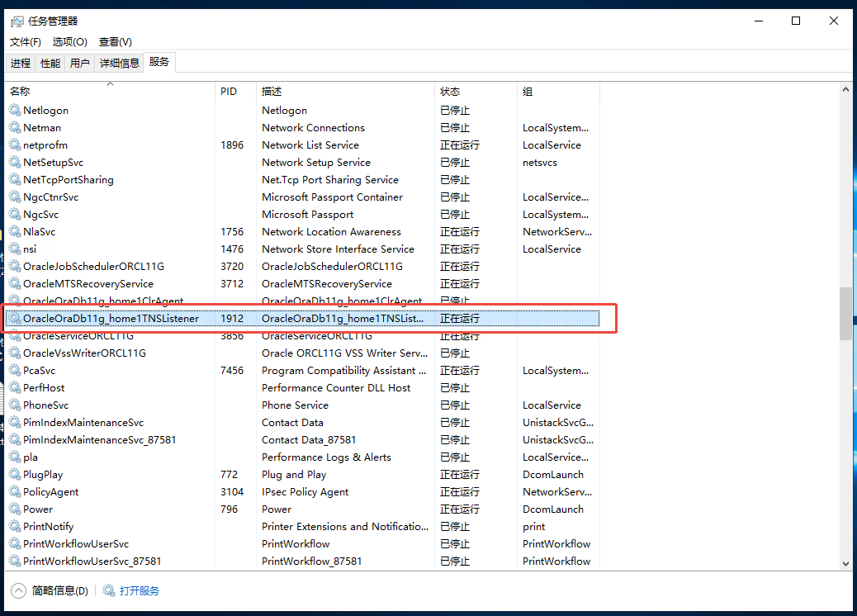This screenshot has height=616, width=857.
Task: Click the gear icon beside PhoneSvc
Action: pyautogui.click(x=15, y=405)
